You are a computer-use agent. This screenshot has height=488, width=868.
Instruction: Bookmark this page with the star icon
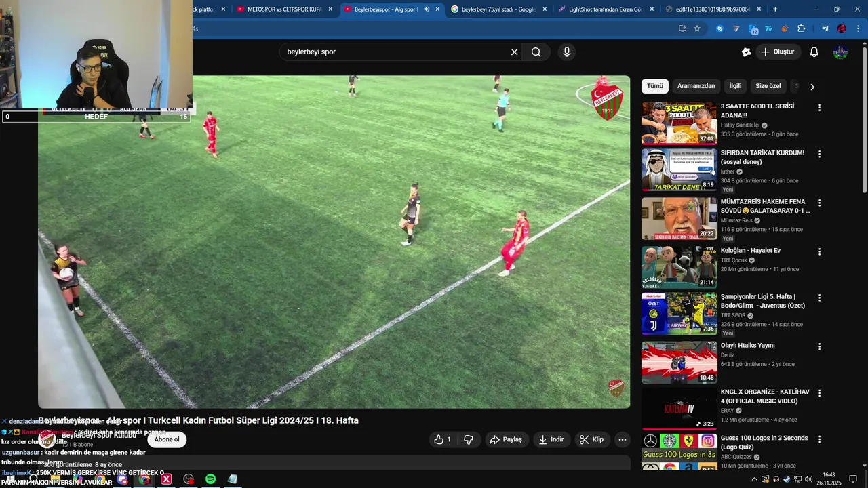(697, 28)
